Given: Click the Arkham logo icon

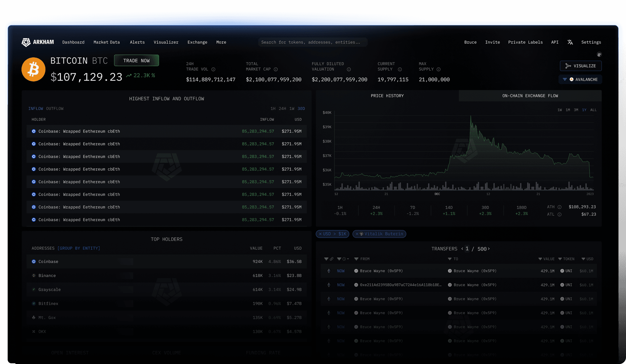Looking at the screenshot, I should (x=26, y=42).
